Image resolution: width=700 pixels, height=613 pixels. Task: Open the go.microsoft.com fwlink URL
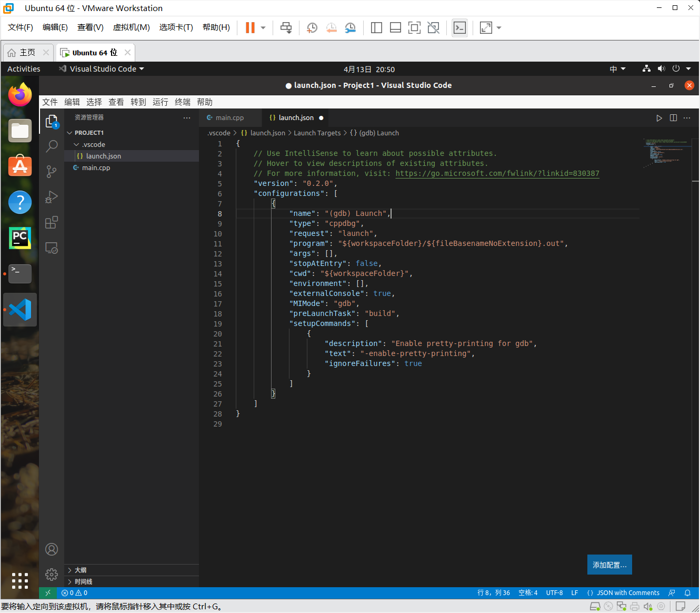[x=497, y=173]
